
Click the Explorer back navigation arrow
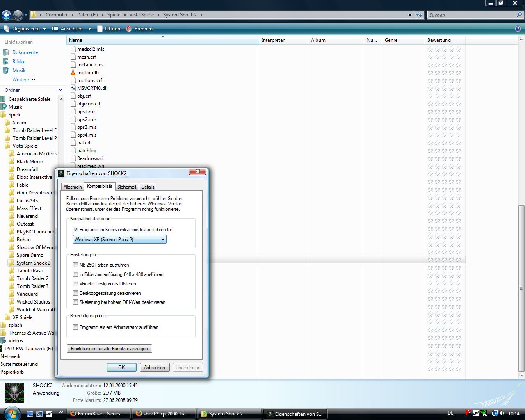click(x=6, y=15)
